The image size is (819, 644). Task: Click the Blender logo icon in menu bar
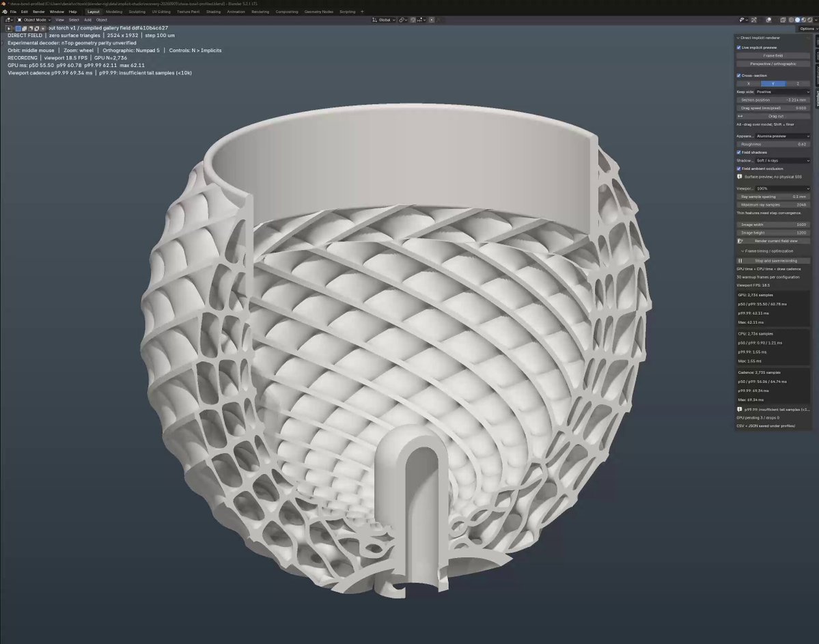(x=5, y=12)
